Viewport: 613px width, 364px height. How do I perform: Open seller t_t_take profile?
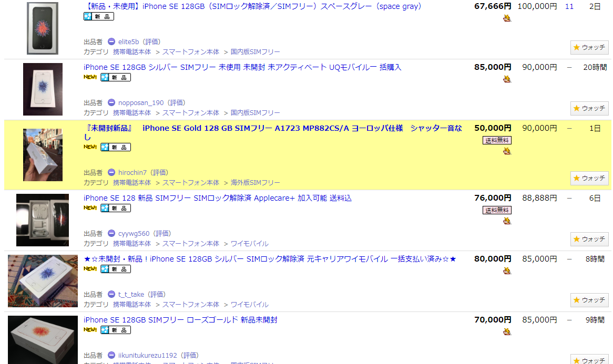(131, 295)
